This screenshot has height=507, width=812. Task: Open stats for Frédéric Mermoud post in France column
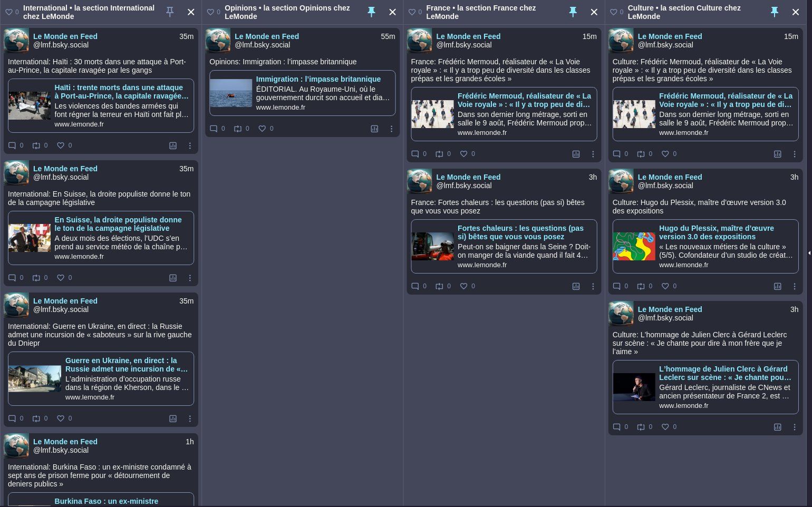576,154
